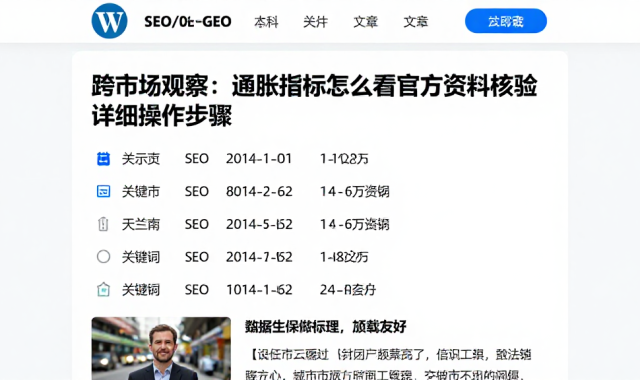Click the text 关示责

point(141,159)
